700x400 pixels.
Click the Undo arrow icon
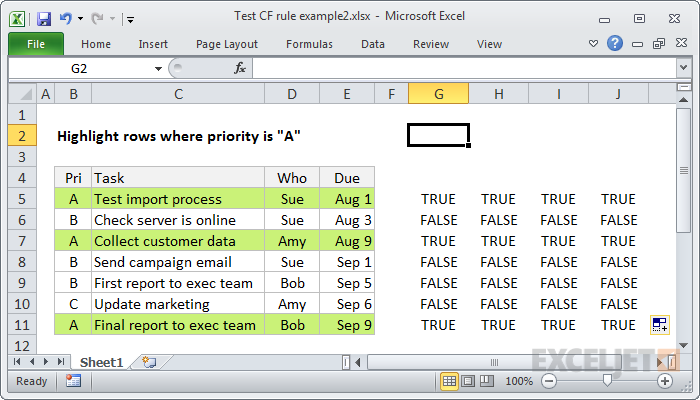pyautogui.click(x=66, y=19)
